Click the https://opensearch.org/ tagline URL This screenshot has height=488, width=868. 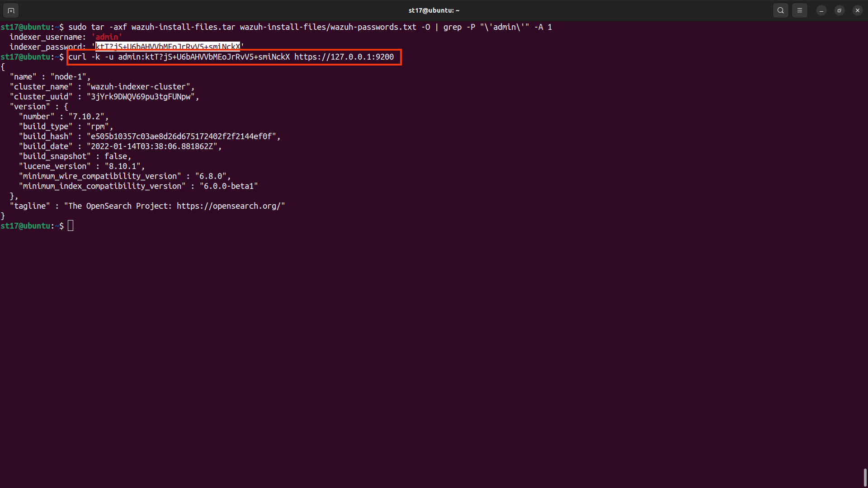(x=229, y=206)
